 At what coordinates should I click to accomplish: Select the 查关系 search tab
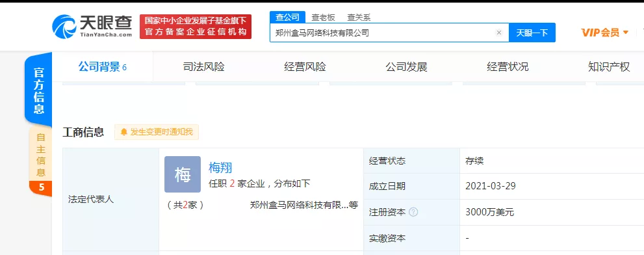pyautogui.click(x=359, y=18)
